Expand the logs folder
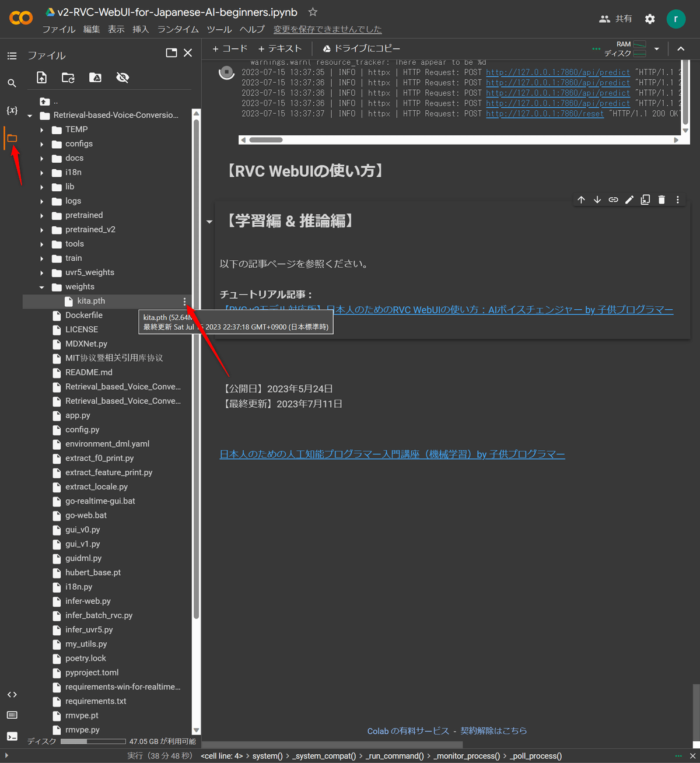The width and height of the screenshot is (700, 763). [x=41, y=201]
